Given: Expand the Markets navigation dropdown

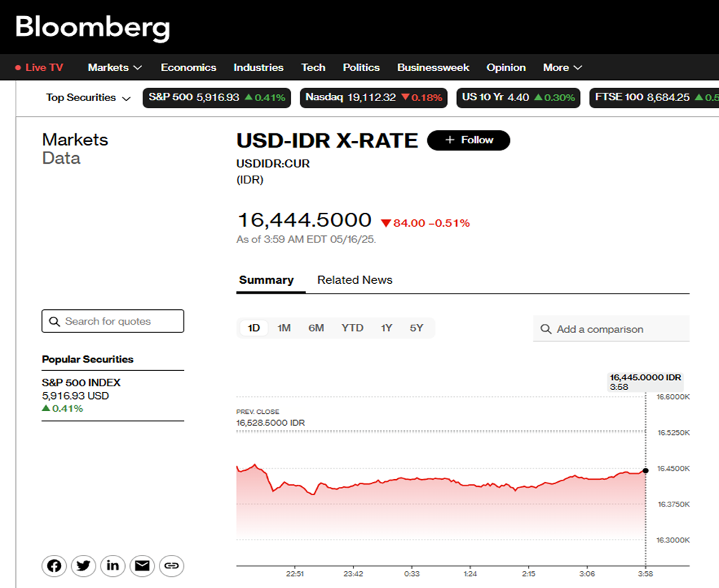Looking at the screenshot, I should (x=115, y=67).
